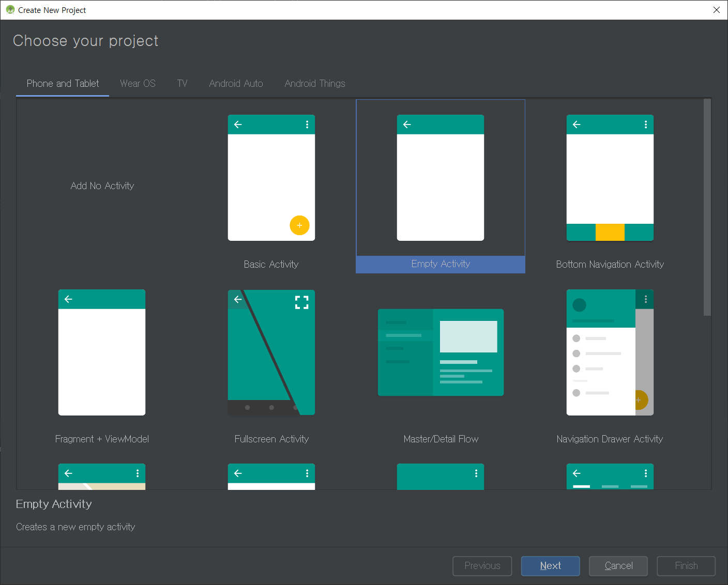Screen dimensions: 728x585
Task: Select the Fullscreen Activity template thumbnail
Action: pos(271,352)
